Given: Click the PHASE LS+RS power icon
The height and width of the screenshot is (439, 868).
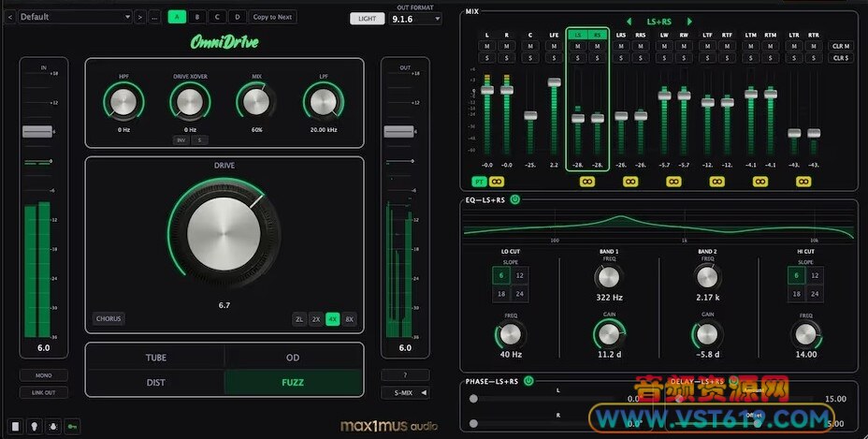Looking at the screenshot, I should point(528,381).
